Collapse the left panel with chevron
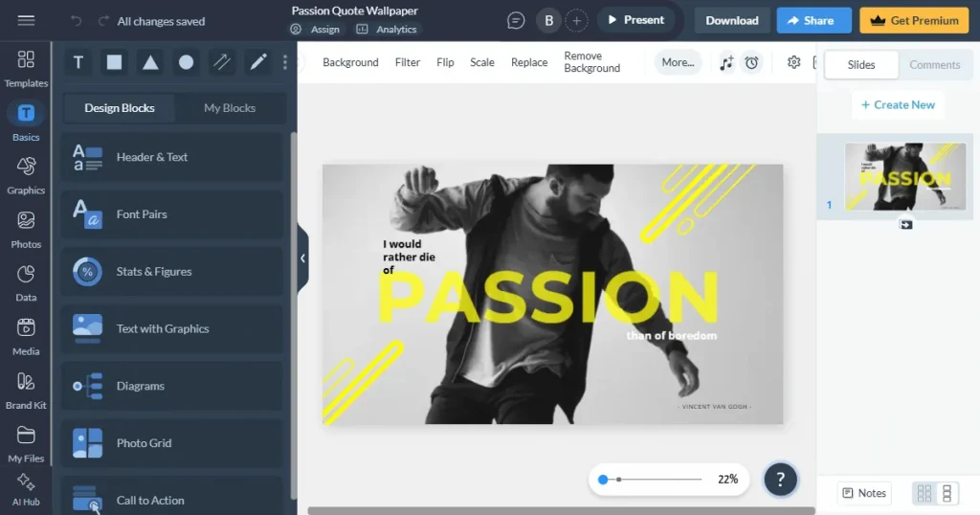Image resolution: width=980 pixels, height=515 pixels. (x=303, y=258)
